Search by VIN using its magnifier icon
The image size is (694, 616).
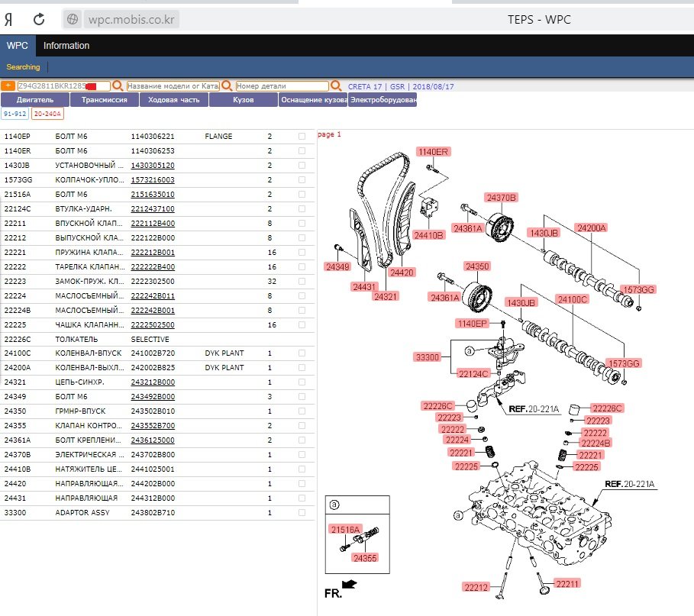(118, 85)
